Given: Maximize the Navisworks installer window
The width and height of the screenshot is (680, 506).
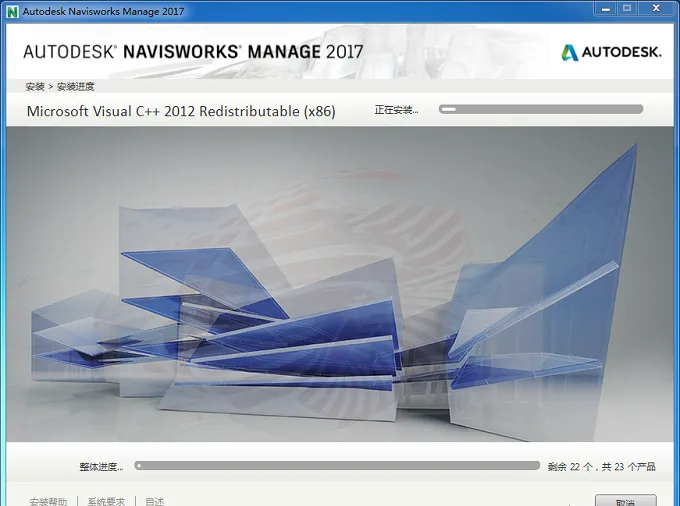Looking at the screenshot, I should click(x=627, y=8).
